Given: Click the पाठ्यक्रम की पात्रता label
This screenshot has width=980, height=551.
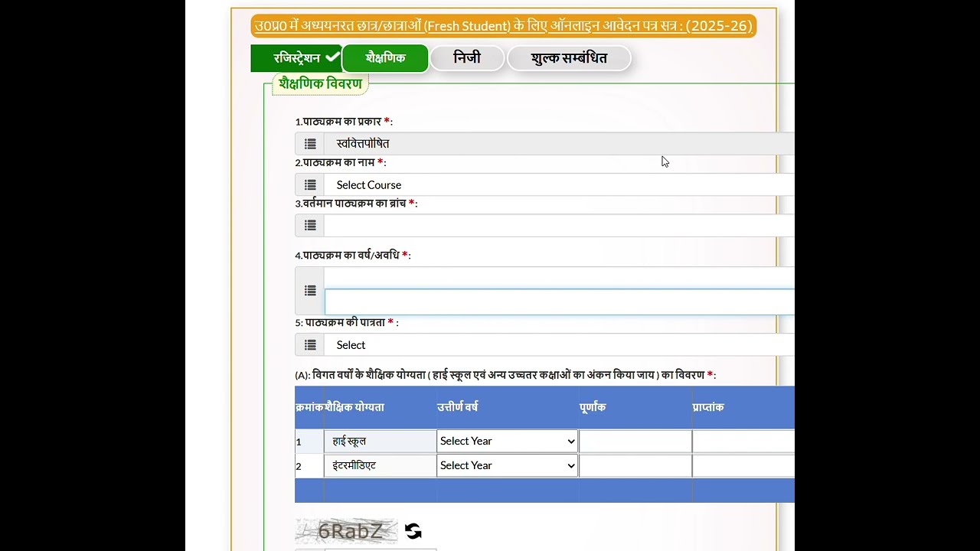Looking at the screenshot, I should click(345, 323).
